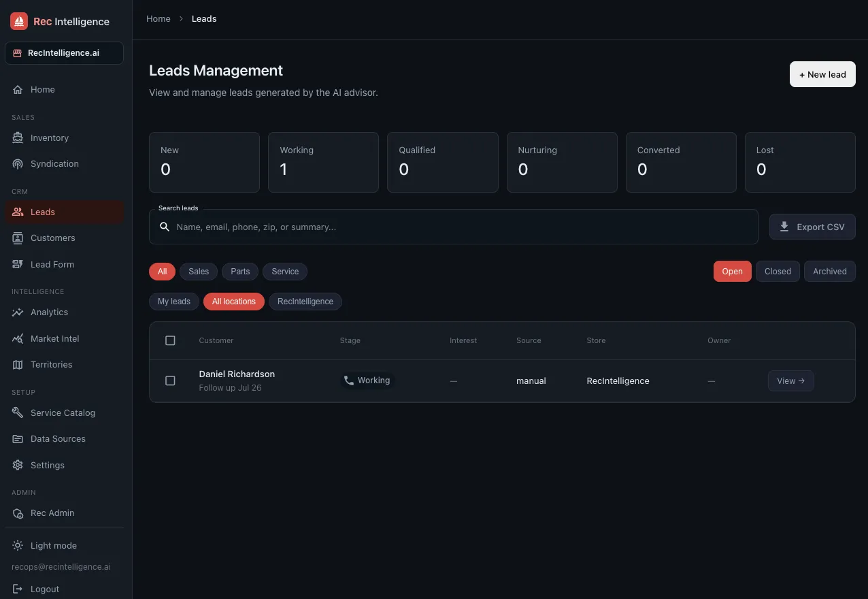868x599 pixels.
Task: Switch to Closed leads tab
Action: [778, 271]
